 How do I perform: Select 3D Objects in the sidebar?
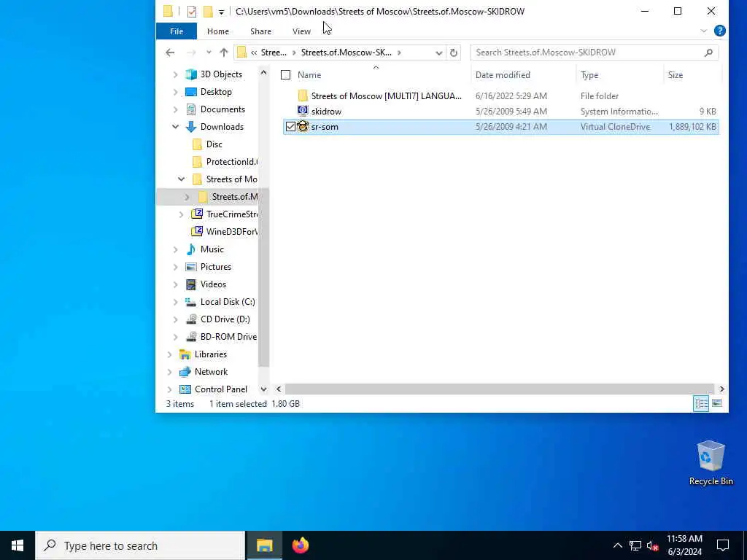pos(221,74)
